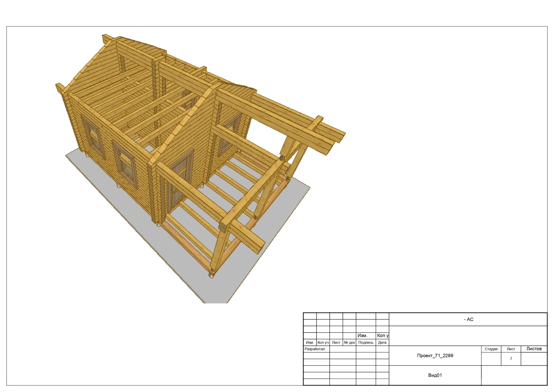Click the "Лист" header next to Стадия
554x392 pixels.
coord(511,349)
